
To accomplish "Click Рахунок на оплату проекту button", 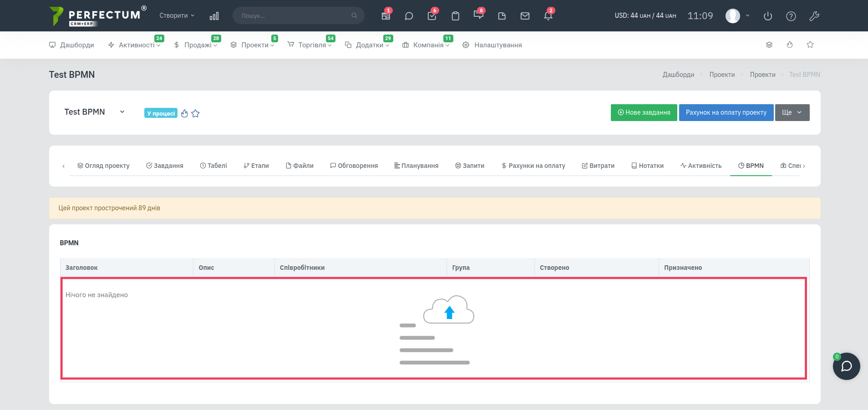I will (726, 112).
